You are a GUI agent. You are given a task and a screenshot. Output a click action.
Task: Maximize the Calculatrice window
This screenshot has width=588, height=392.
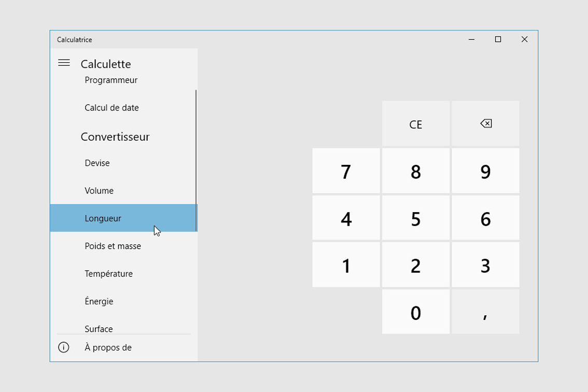click(x=498, y=39)
